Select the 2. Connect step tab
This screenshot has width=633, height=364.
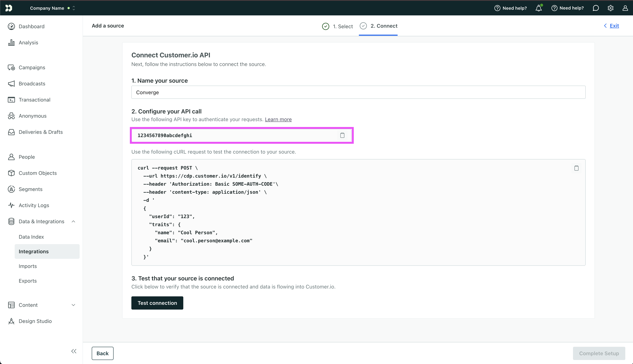(378, 26)
